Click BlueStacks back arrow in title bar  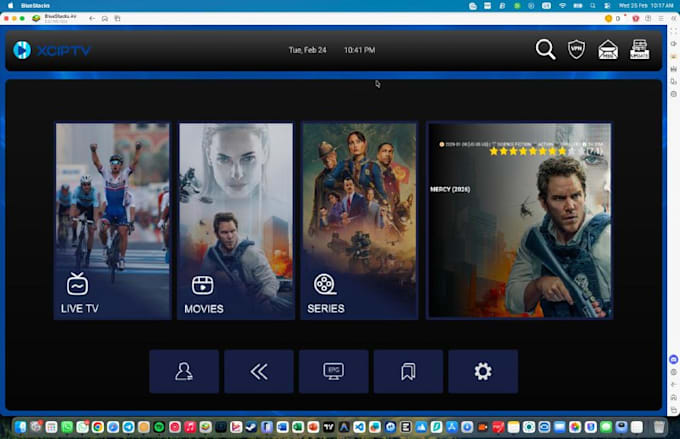(x=92, y=19)
